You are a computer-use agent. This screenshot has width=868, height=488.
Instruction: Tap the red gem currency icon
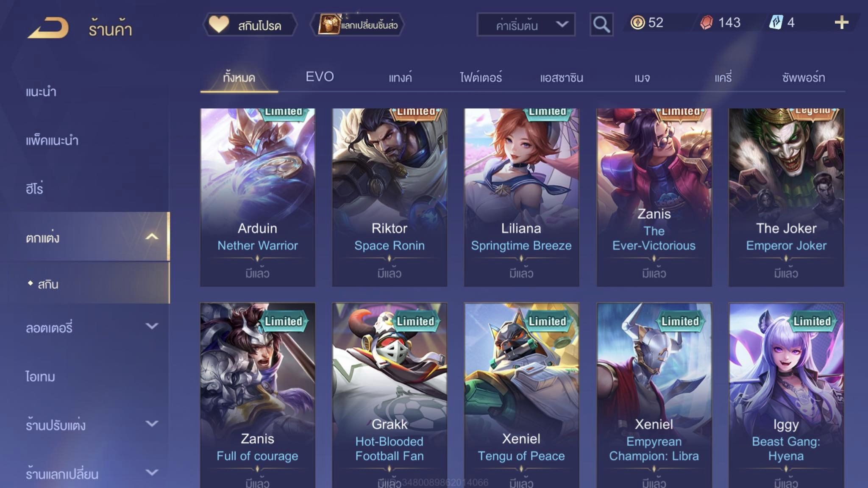point(707,22)
